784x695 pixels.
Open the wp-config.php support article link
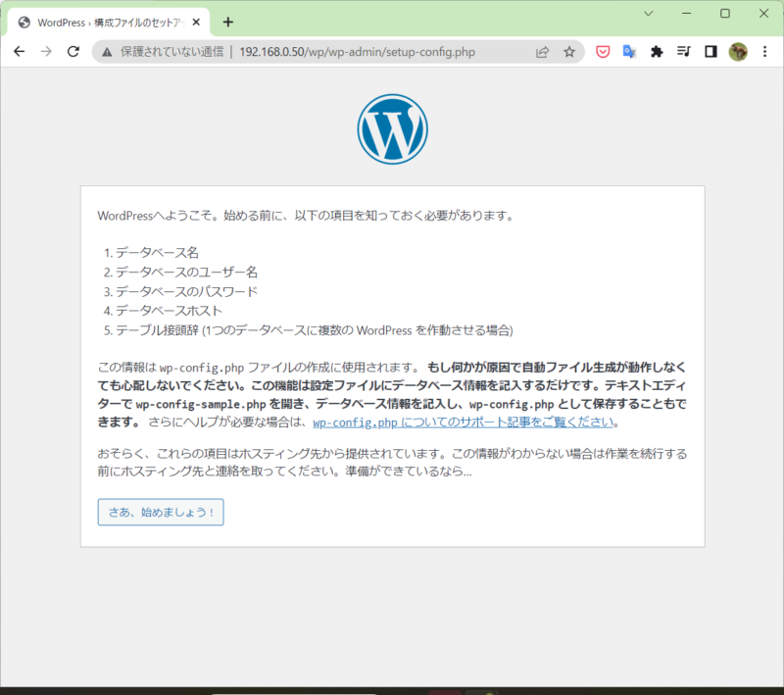coord(463,422)
